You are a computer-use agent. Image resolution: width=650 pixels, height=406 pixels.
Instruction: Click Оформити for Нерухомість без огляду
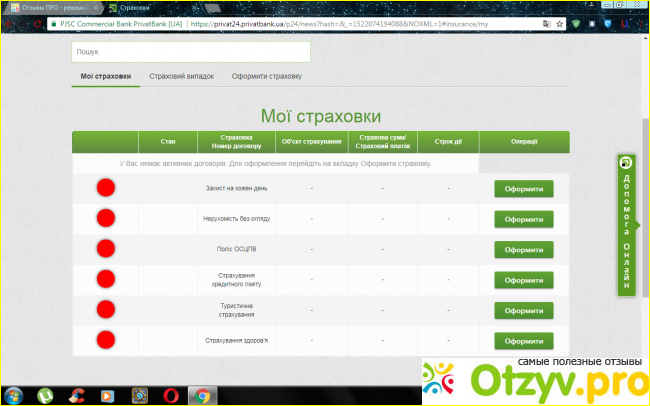[523, 218]
